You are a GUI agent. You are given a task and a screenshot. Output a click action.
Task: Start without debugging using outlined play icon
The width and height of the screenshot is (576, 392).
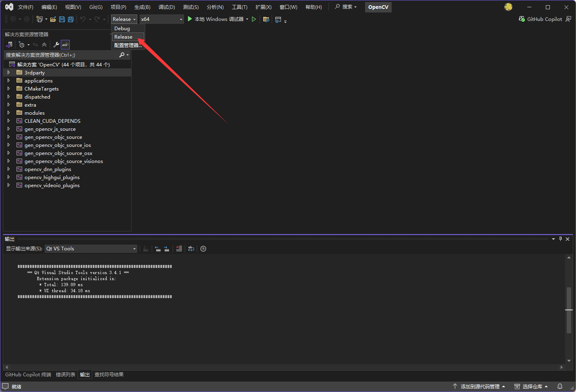tap(254, 19)
